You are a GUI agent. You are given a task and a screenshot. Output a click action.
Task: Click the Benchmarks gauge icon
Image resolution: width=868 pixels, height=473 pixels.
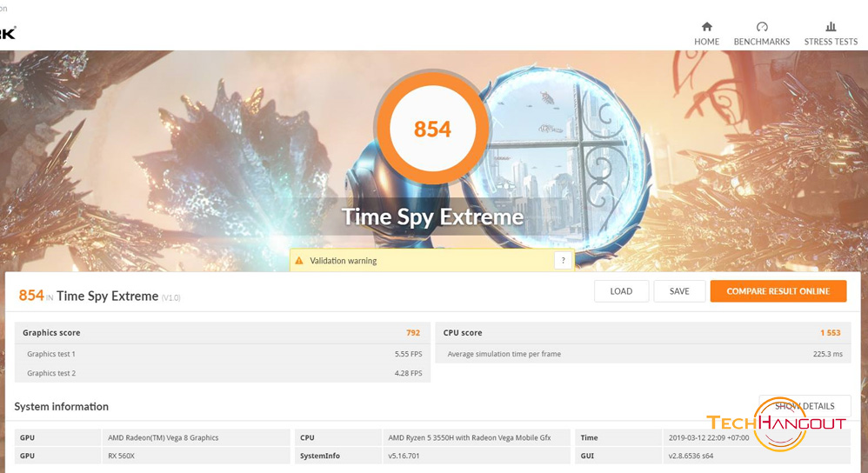point(762,27)
